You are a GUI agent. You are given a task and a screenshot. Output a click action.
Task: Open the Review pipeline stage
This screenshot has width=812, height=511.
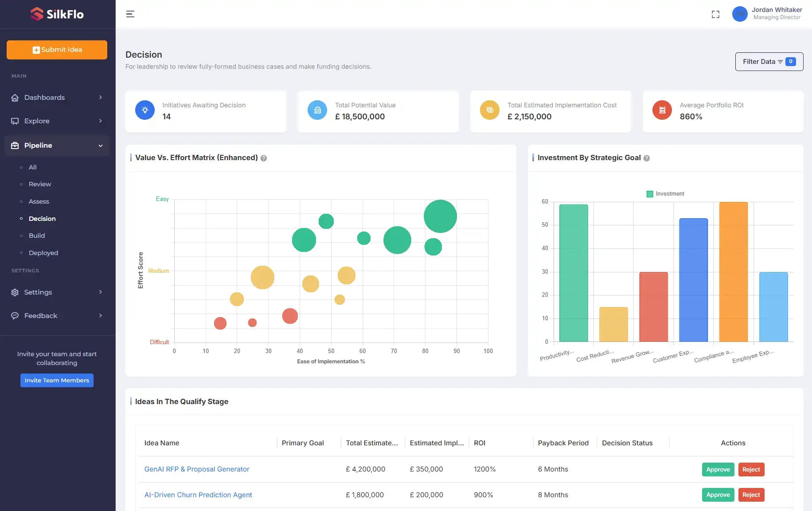40,184
